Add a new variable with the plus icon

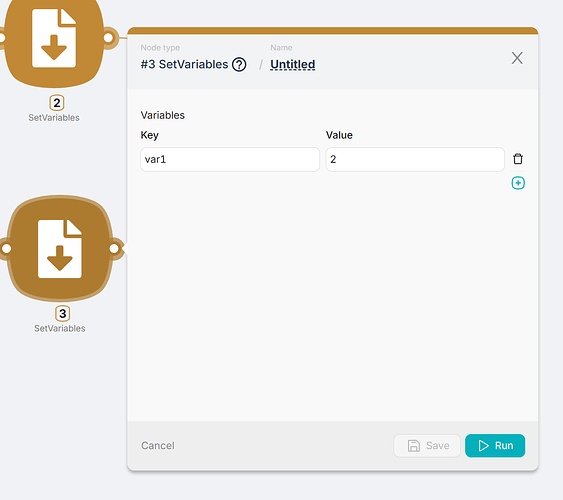pyautogui.click(x=518, y=183)
